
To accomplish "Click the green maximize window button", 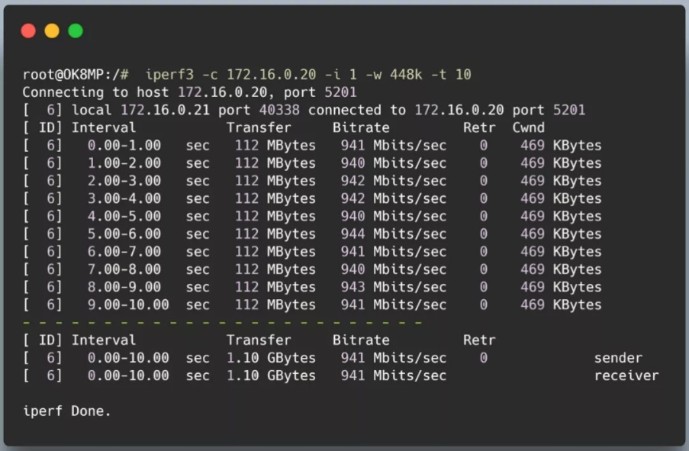I will (x=76, y=31).
